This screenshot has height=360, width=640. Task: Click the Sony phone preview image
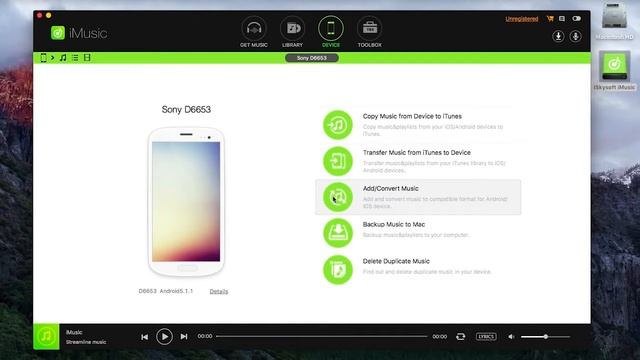click(186, 202)
